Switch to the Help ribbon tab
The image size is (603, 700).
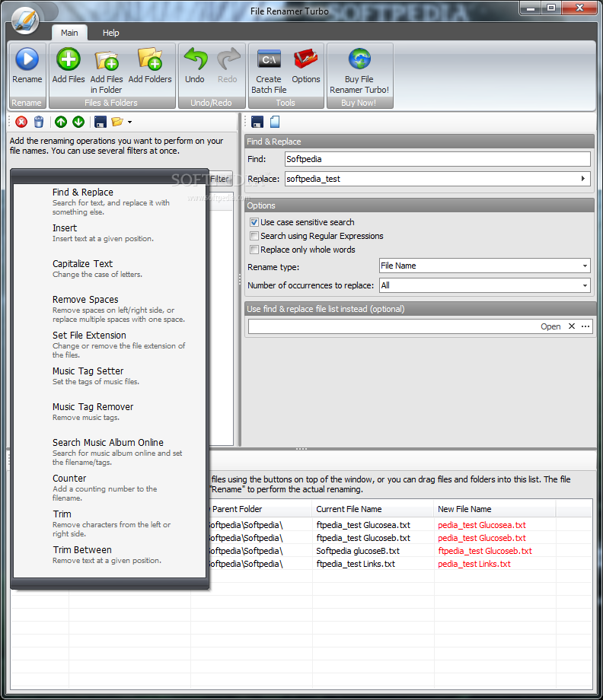(110, 33)
